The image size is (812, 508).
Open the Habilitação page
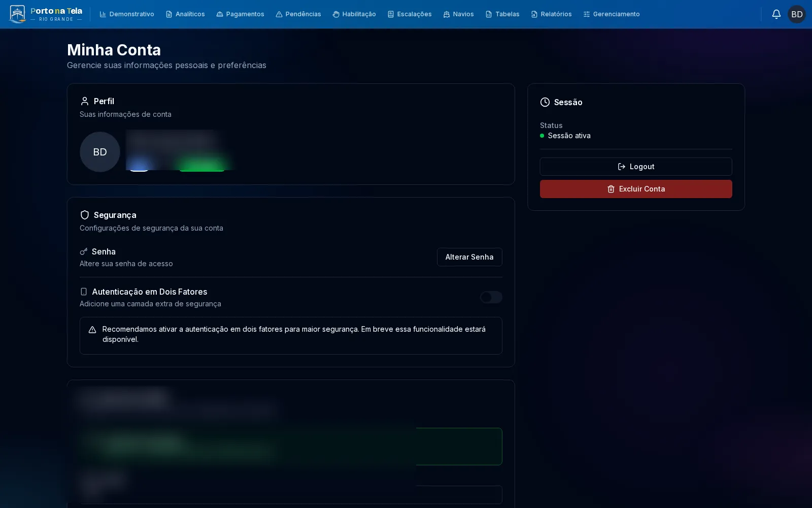point(354,14)
